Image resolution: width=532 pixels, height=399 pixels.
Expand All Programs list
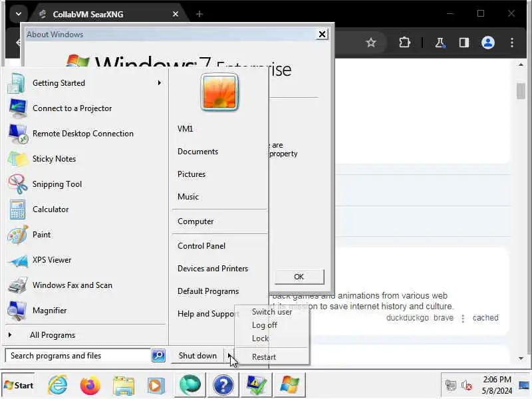[85, 335]
